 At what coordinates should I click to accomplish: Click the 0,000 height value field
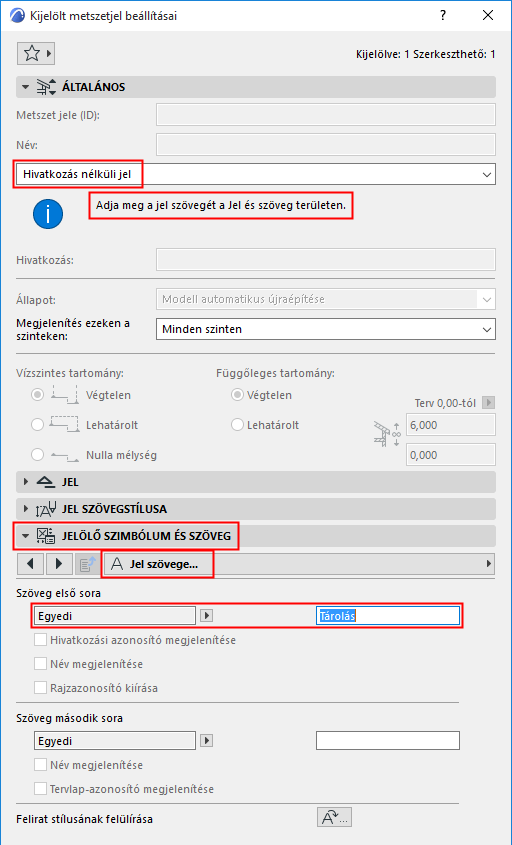pos(451,455)
